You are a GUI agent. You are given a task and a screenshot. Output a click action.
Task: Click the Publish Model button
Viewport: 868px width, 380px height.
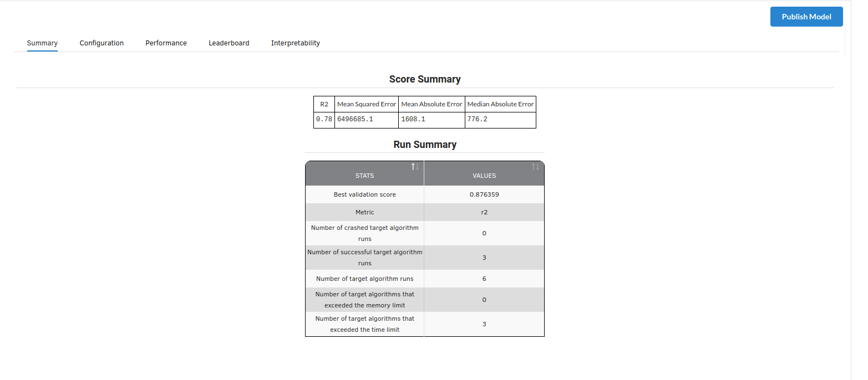coord(806,17)
